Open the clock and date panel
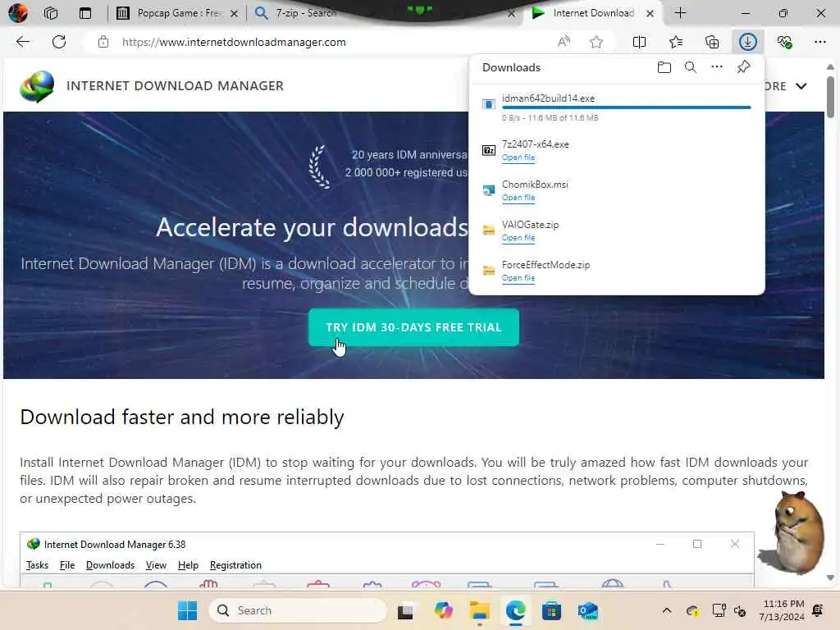840x630 pixels. click(x=782, y=610)
